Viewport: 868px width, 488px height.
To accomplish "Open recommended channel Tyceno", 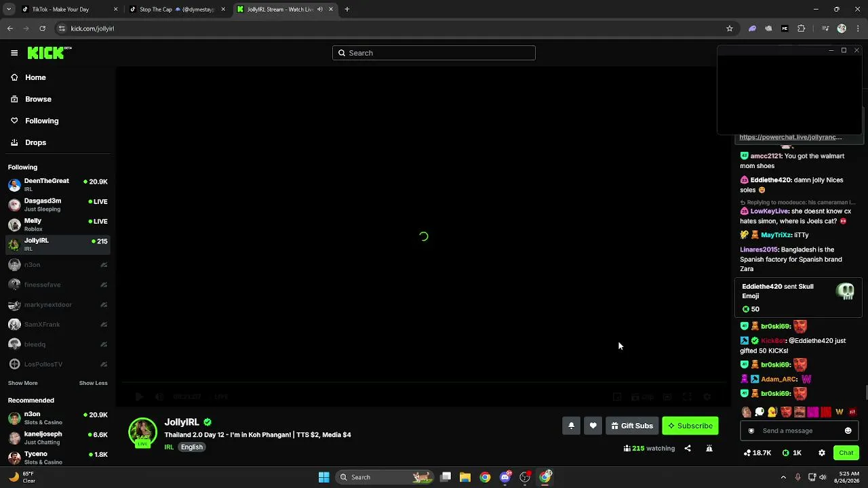I will tap(58, 457).
